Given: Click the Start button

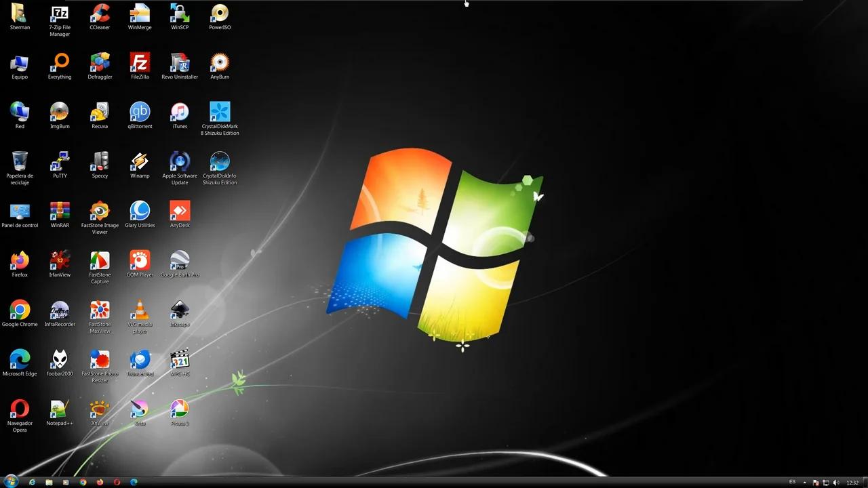Looking at the screenshot, I should coord(11,482).
